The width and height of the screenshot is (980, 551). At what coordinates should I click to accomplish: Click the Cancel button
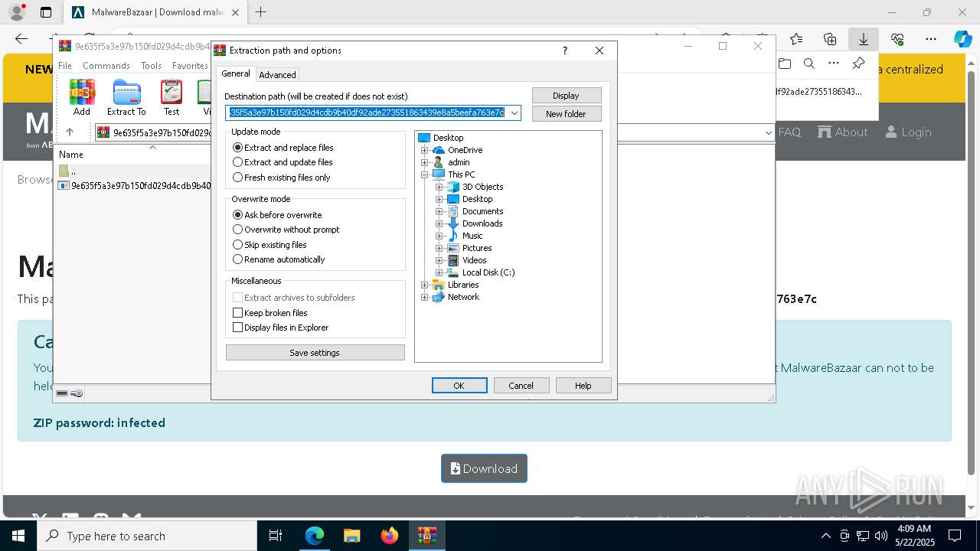(521, 386)
